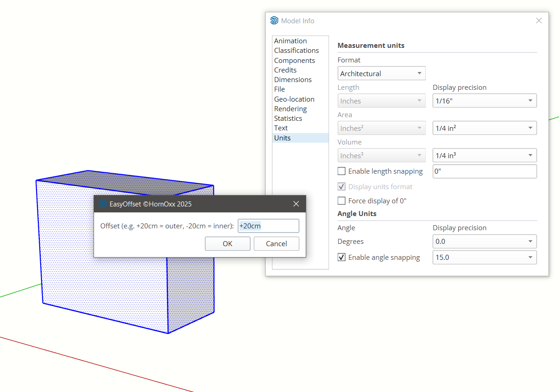Image resolution: width=559 pixels, height=392 pixels.
Task: Click Cancel in EasyOffset dialog
Action: click(x=276, y=244)
